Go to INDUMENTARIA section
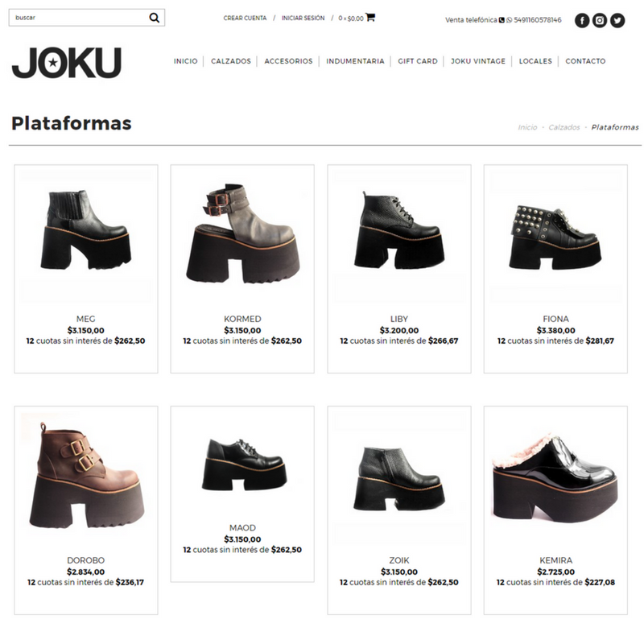 click(x=355, y=61)
